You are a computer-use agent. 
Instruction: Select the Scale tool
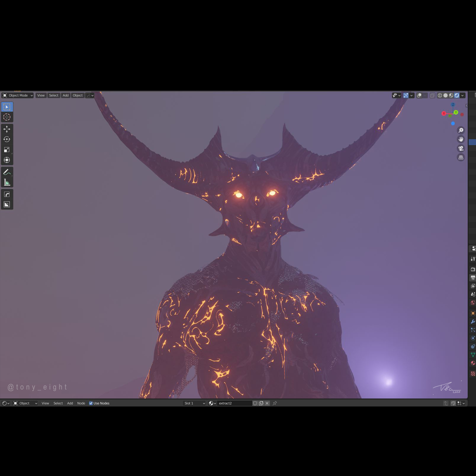click(7, 149)
